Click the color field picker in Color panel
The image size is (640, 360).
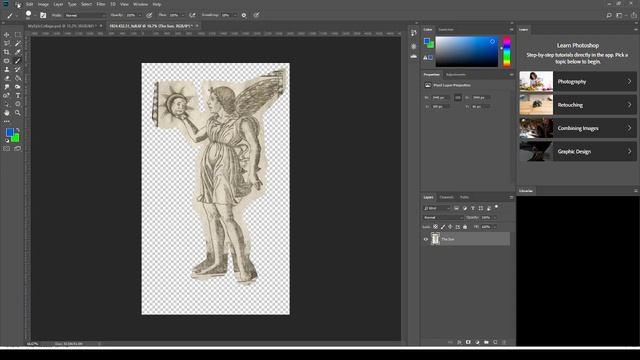point(467,51)
